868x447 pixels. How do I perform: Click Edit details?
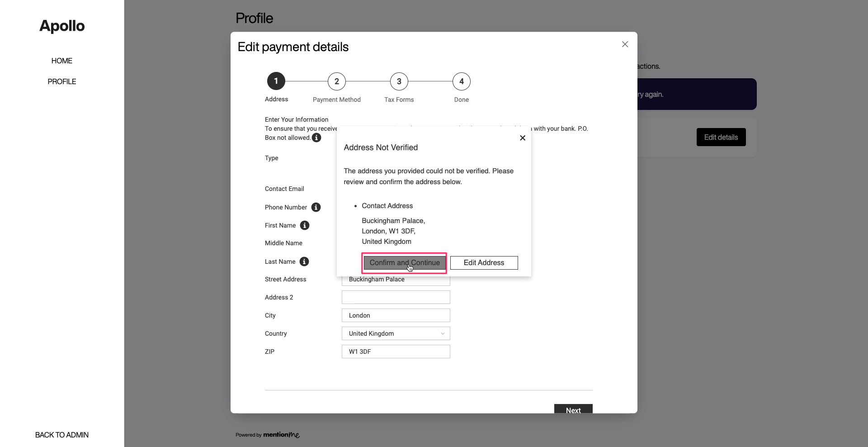coord(721,137)
